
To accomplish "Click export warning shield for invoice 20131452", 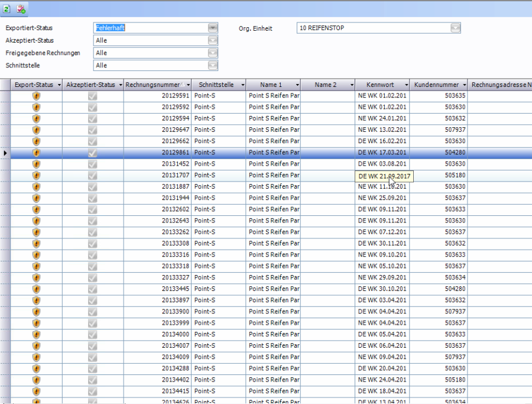I will click(x=36, y=164).
